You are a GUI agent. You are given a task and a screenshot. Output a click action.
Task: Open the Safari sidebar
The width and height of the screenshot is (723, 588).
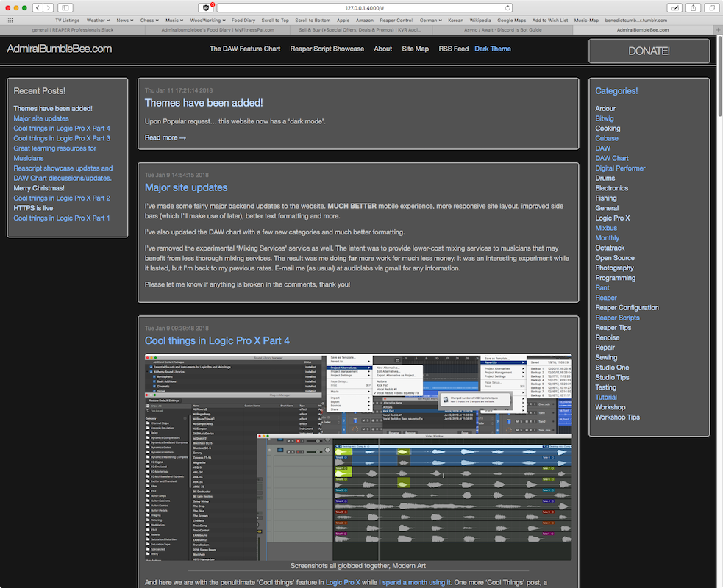pos(65,7)
